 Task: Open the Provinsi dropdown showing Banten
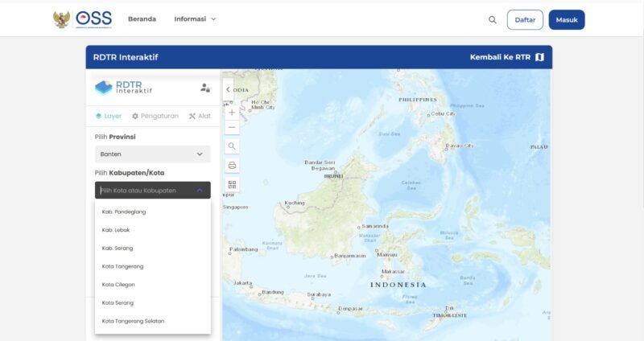coord(153,154)
